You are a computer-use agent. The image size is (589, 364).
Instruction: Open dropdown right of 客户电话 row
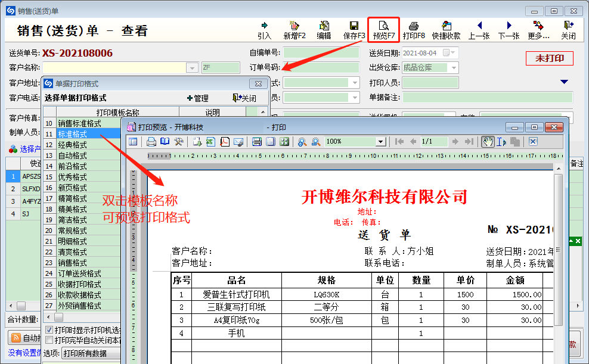[355, 98]
